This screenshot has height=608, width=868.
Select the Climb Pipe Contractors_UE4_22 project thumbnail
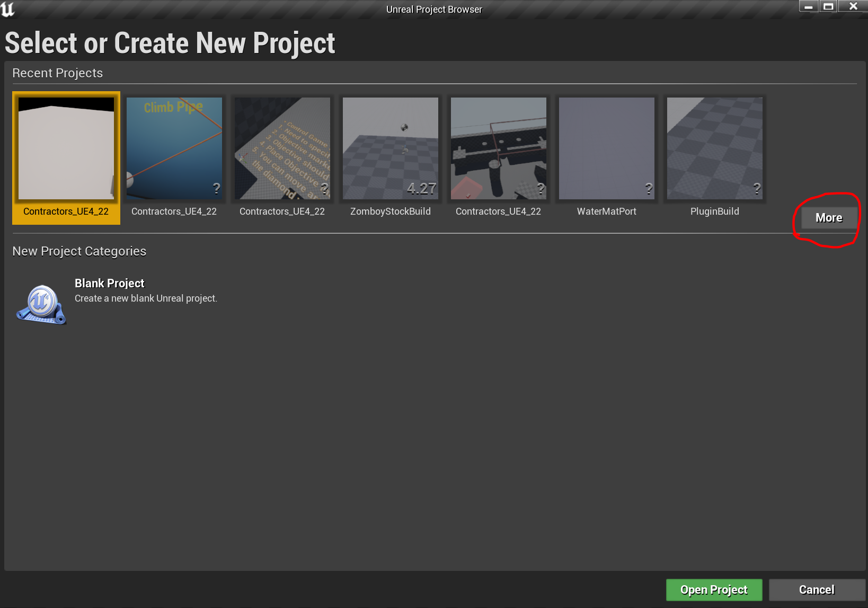(174, 148)
